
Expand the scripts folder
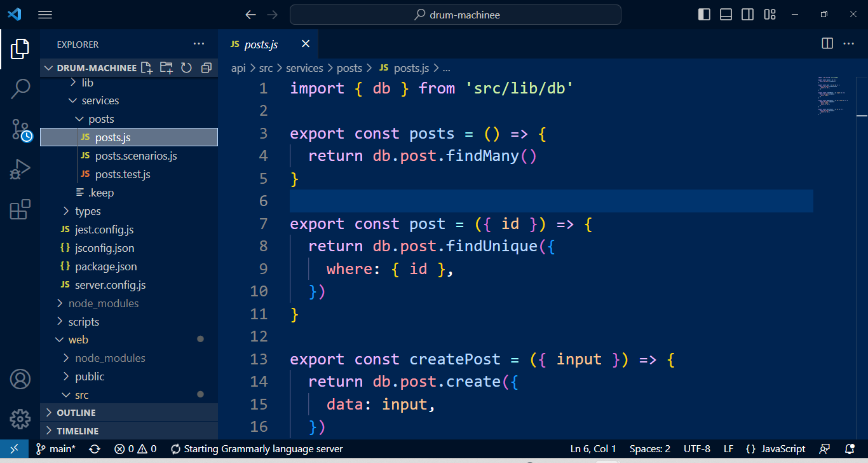[129, 322]
